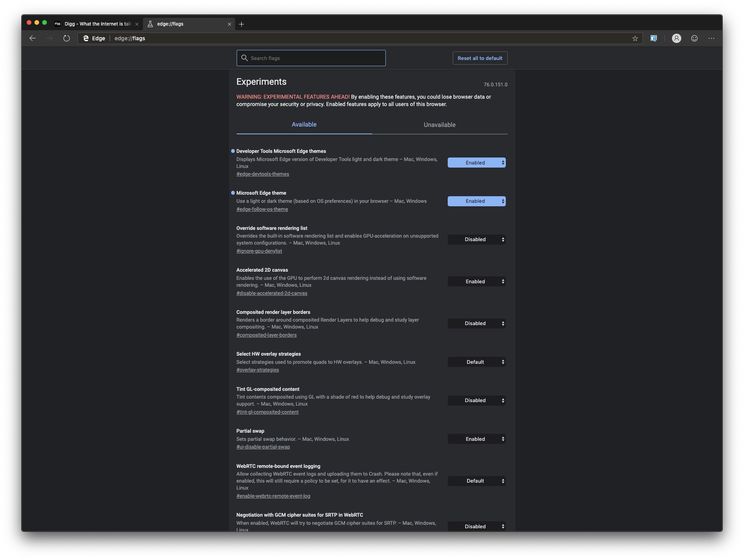The image size is (744, 560).
Task: Open Select HW overlay strategies dropdown
Action: (x=476, y=362)
